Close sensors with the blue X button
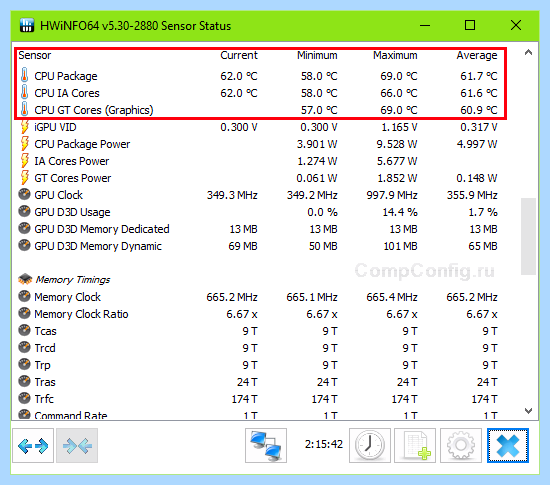 508,445
